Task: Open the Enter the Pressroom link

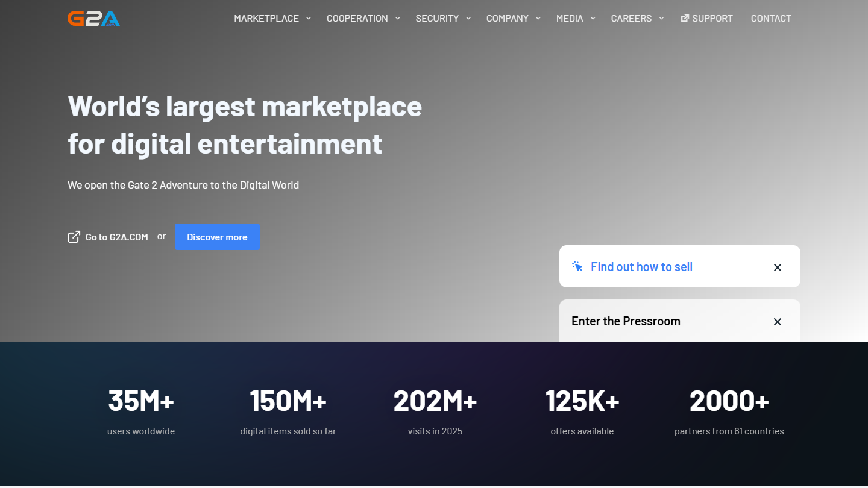Action: [x=626, y=321]
